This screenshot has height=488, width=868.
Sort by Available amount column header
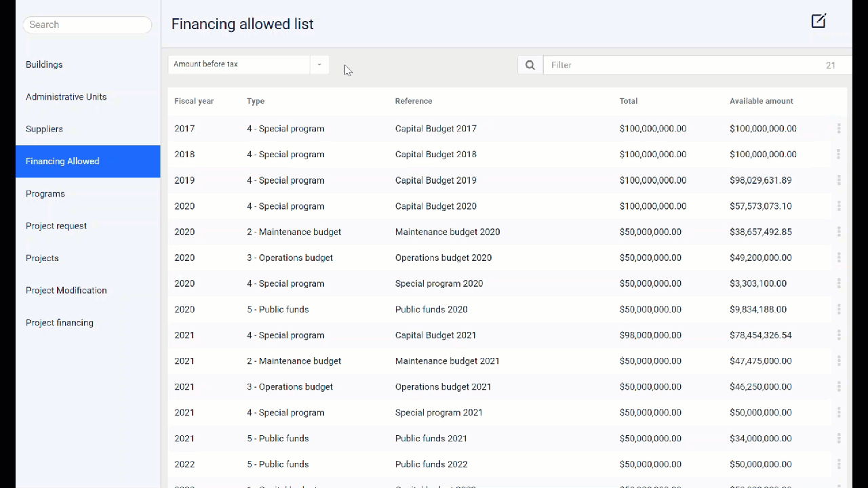(762, 101)
